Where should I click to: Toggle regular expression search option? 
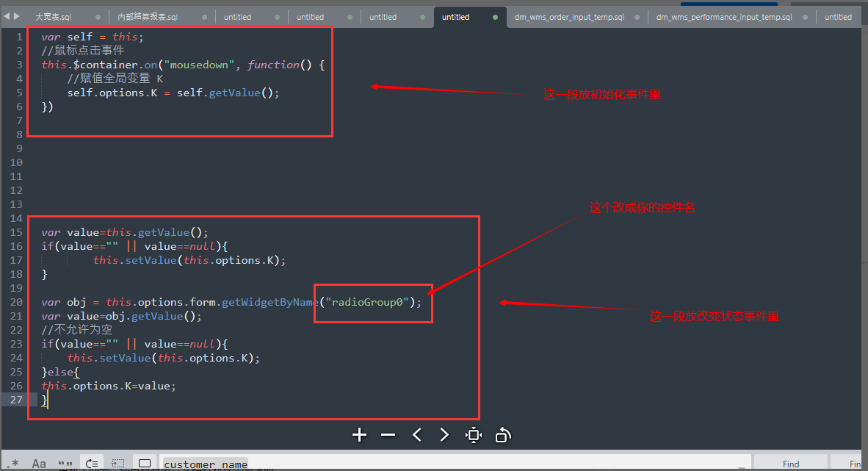click(x=15, y=464)
